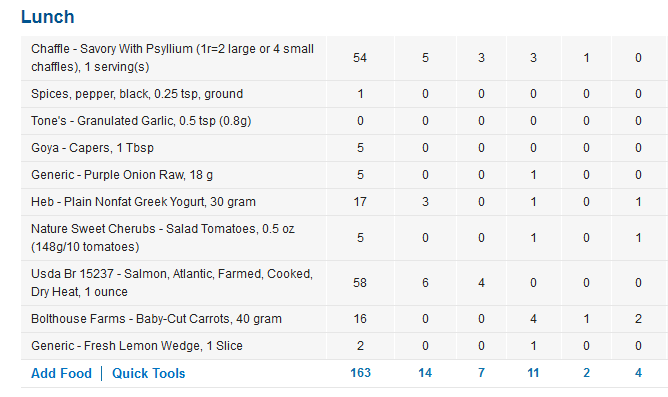The image size is (668, 397).
Task: Open the Spices pepper black entry
Action: tap(137, 94)
